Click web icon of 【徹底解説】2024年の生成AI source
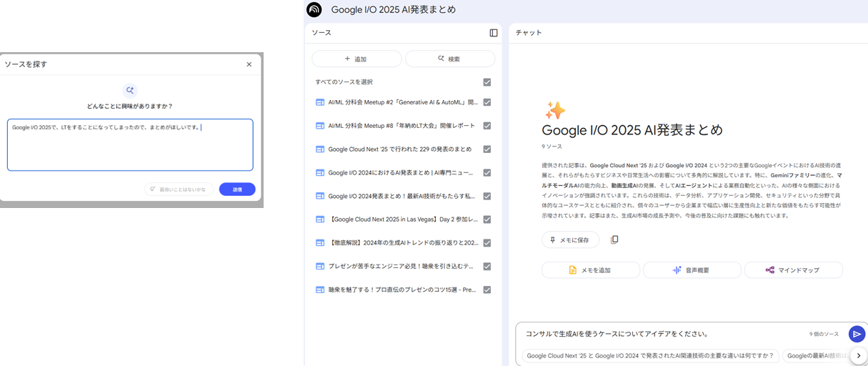The image size is (868, 366). click(320, 243)
